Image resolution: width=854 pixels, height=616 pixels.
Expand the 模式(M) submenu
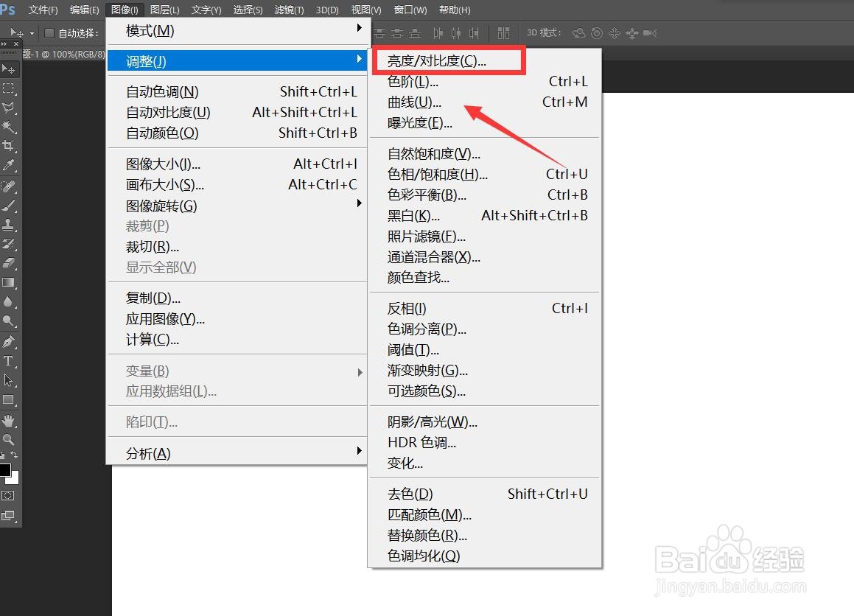click(239, 30)
